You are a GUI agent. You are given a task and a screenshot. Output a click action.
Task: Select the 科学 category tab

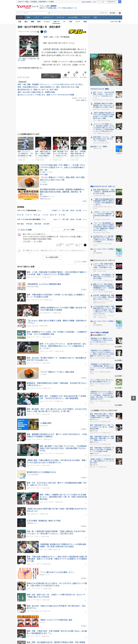[x=71, y=21]
